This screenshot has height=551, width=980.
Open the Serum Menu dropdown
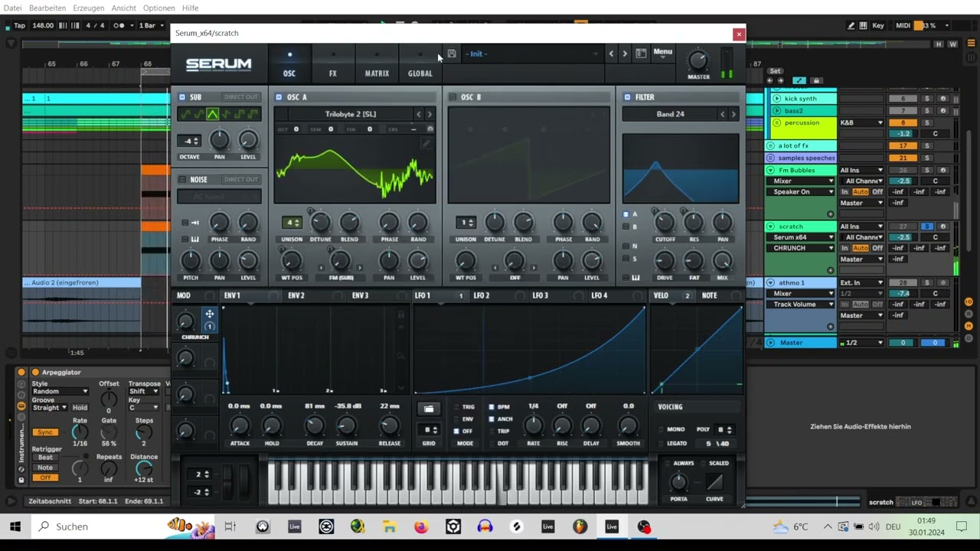662,53
